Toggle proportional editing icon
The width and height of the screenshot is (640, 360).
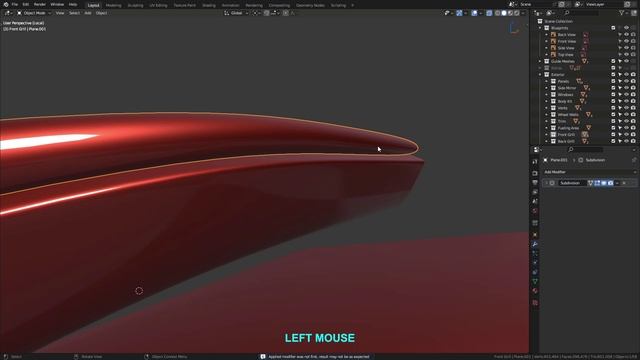286,13
